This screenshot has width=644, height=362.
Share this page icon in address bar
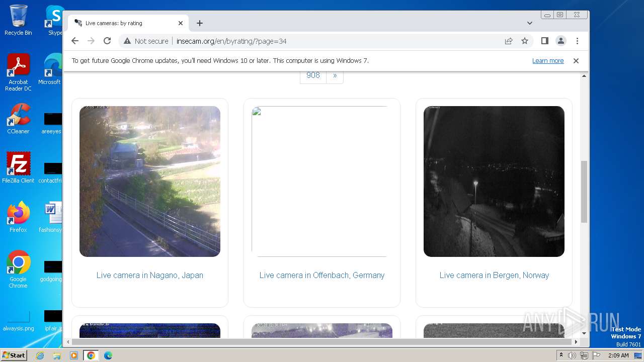(509, 41)
